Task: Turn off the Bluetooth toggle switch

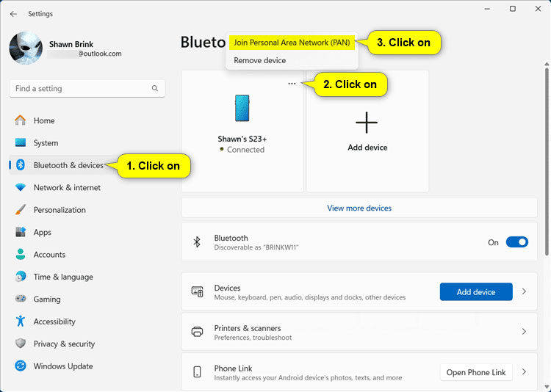Action: coord(516,242)
